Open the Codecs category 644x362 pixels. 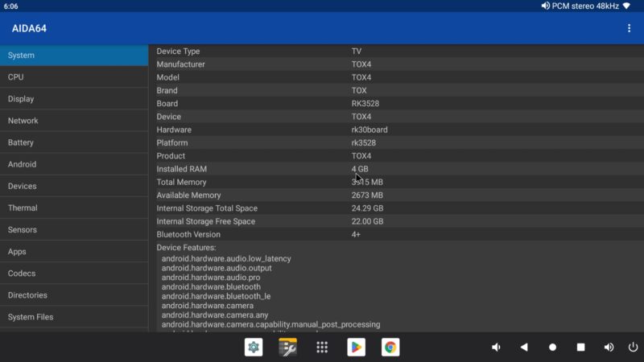point(74,273)
